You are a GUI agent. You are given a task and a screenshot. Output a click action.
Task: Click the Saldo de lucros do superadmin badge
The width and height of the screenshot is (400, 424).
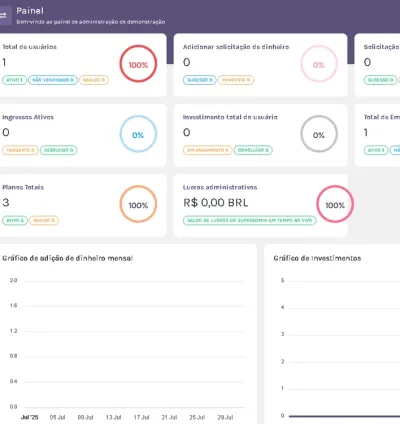250,220
